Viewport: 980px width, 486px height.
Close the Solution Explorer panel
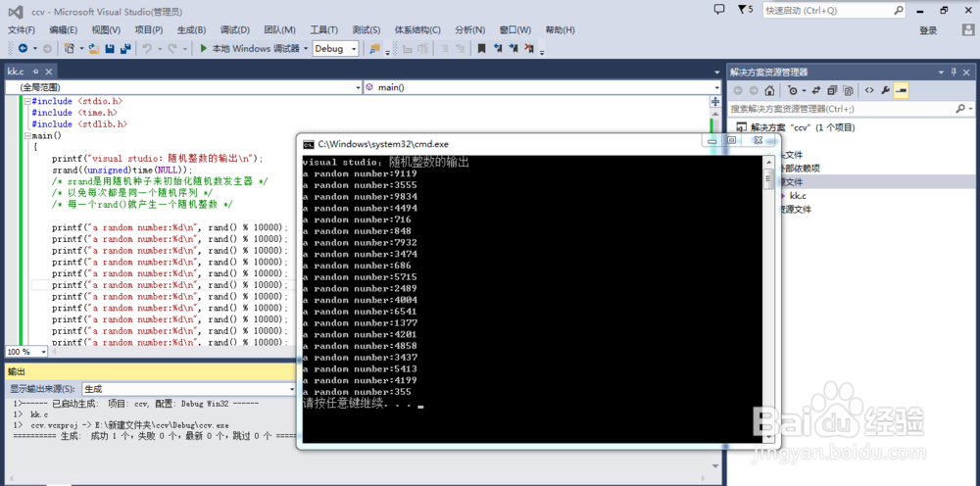click(x=967, y=72)
